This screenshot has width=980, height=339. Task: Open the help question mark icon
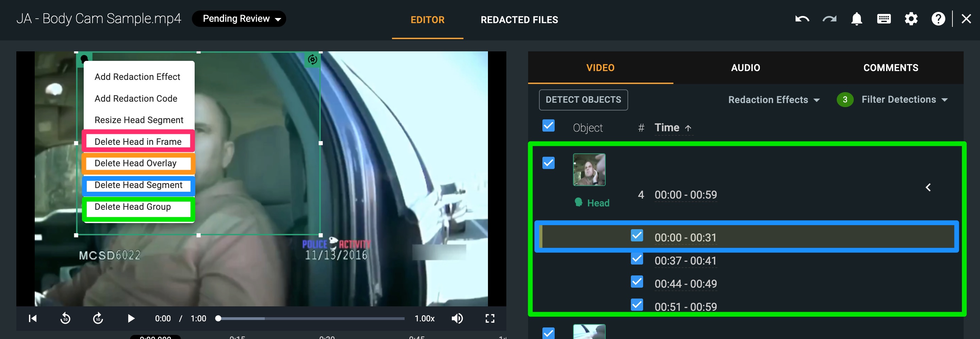click(938, 19)
